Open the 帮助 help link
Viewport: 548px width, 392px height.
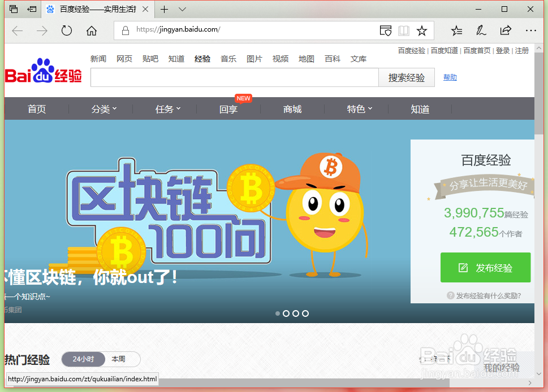click(450, 77)
